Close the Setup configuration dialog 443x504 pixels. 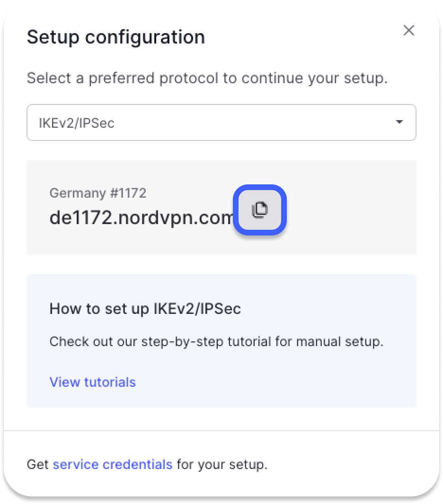point(409,30)
